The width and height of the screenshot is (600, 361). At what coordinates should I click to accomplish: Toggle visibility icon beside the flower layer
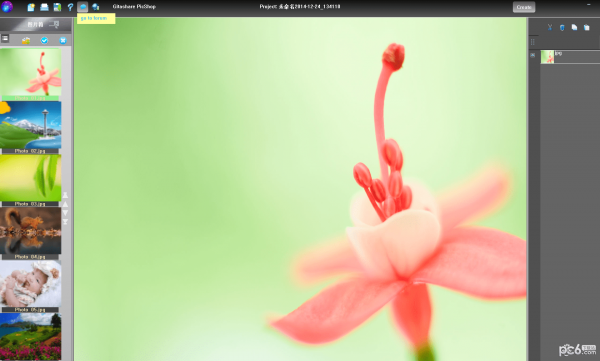533,55
